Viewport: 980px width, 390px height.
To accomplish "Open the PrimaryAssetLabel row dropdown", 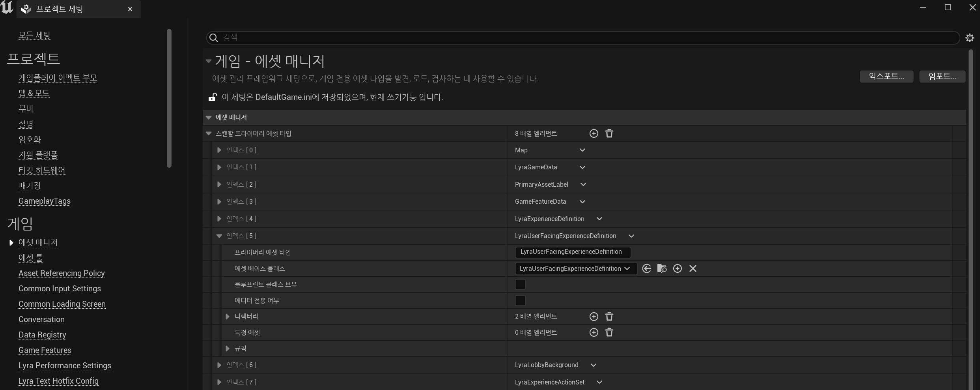I will point(583,184).
